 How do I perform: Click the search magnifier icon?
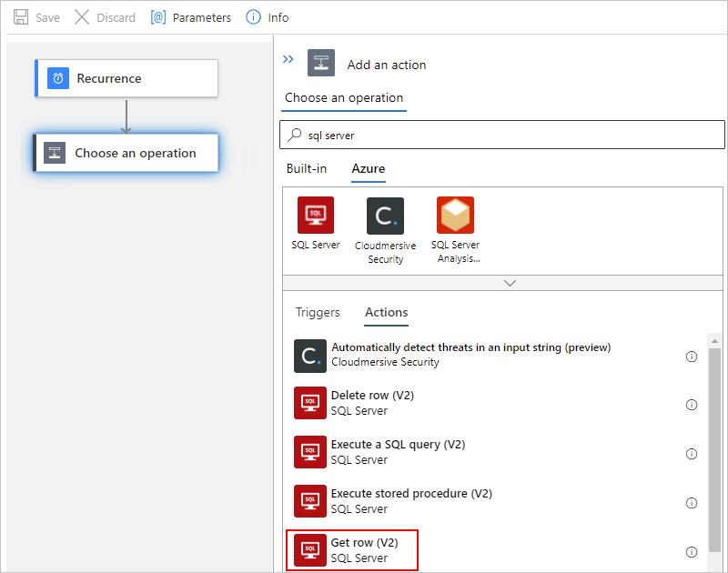[294, 135]
